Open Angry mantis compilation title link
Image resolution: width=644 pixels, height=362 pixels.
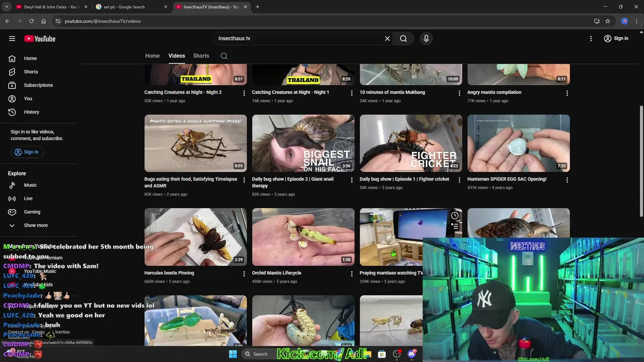494,93
